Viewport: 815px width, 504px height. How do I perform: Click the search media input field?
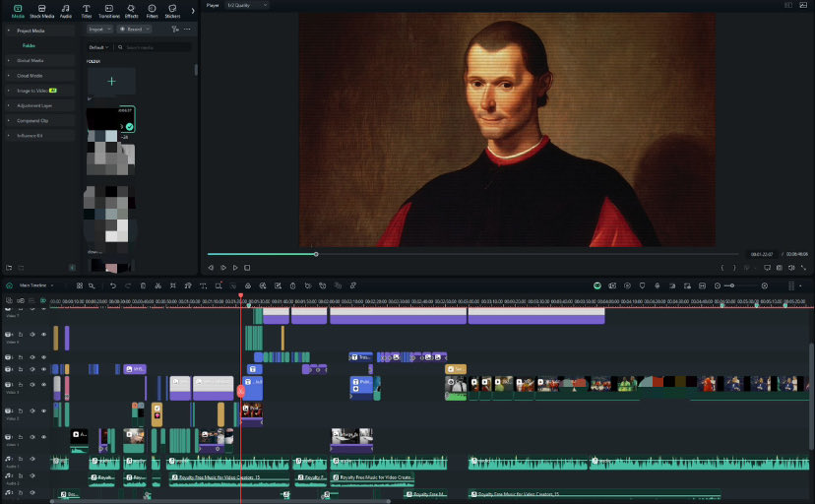click(154, 47)
